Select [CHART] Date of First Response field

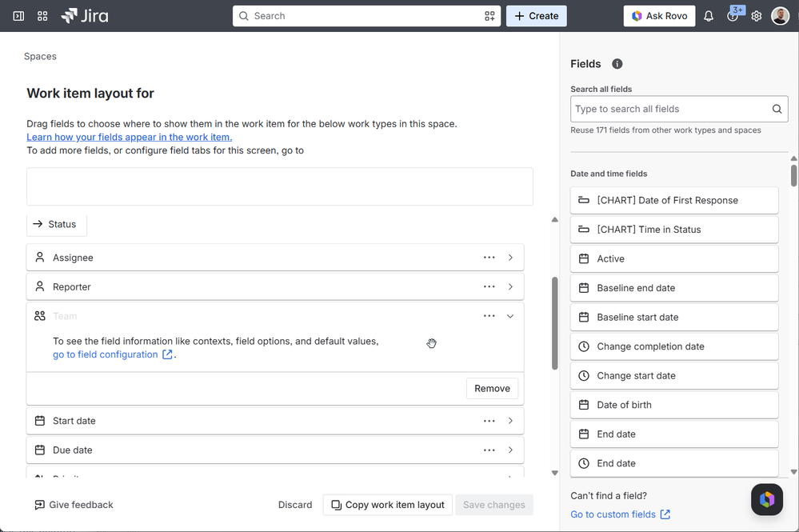[x=674, y=200]
